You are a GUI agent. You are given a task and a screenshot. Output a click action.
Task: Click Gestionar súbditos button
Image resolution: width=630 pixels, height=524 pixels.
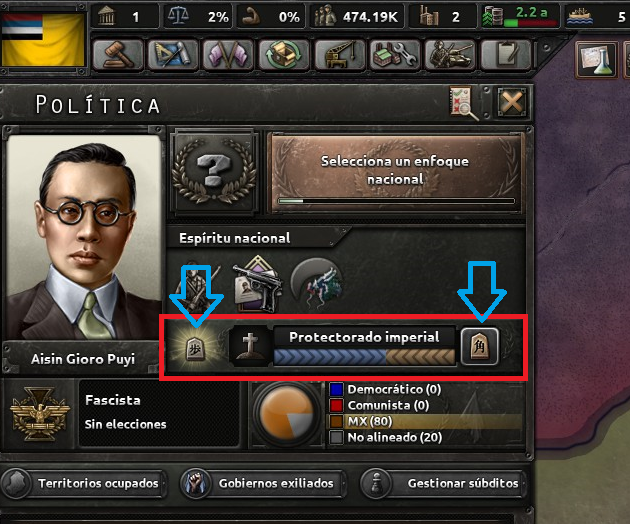click(x=444, y=483)
